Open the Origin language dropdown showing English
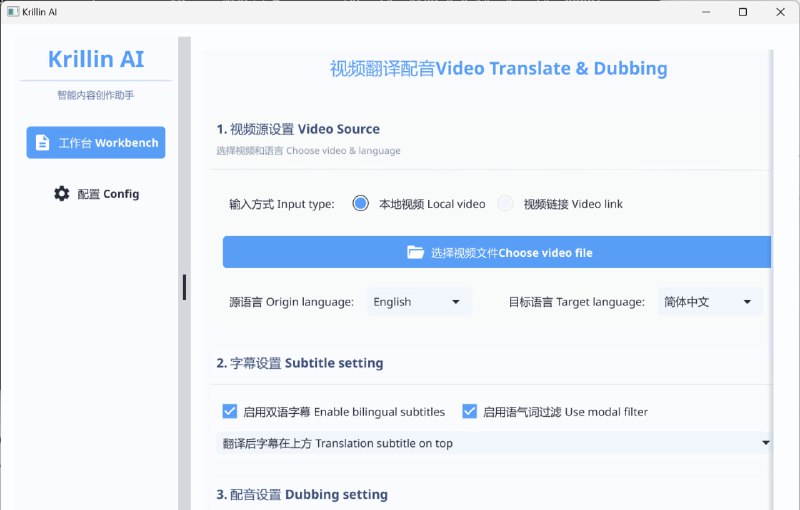The height and width of the screenshot is (510, 800). [419, 302]
